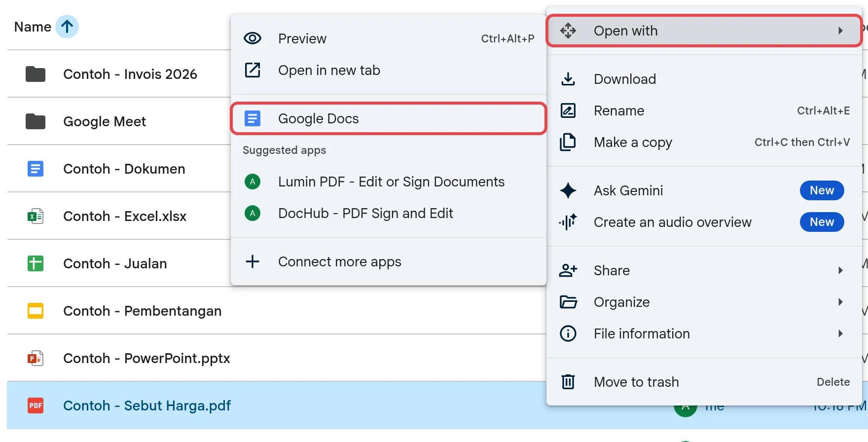Select the Contoh - Jualan file name
Image resolution: width=868 pixels, height=442 pixels.
(115, 263)
